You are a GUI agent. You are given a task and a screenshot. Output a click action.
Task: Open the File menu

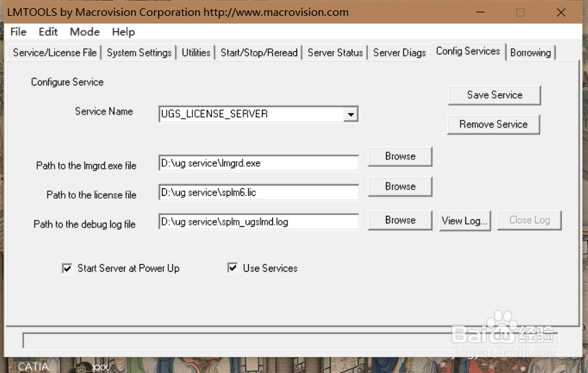point(19,32)
